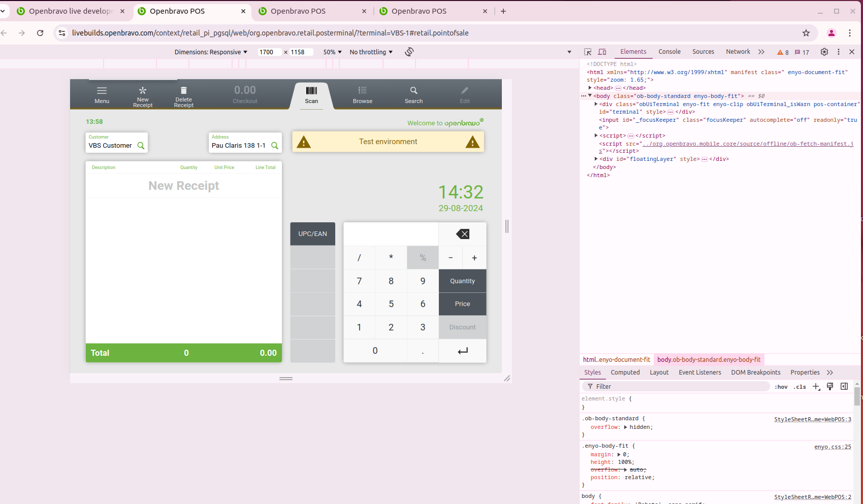863x504 pixels.
Task: Click the viewport width input field
Action: [269, 52]
